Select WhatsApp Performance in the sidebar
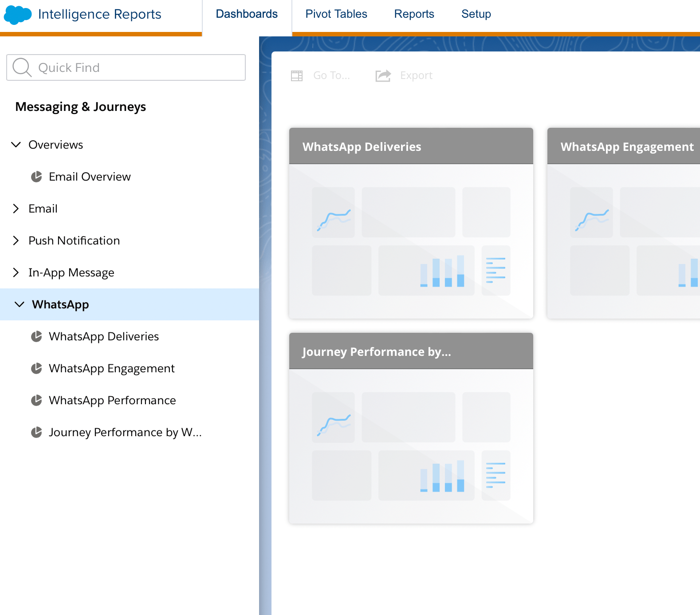700x615 pixels. click(x=112, y=400)
